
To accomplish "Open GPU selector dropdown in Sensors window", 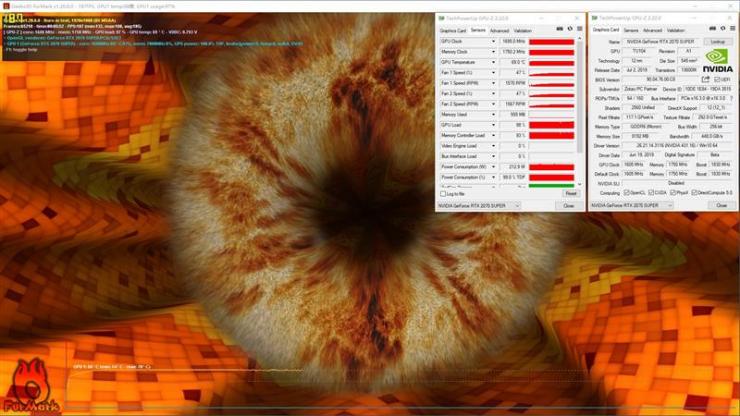I will click(479, 206).
